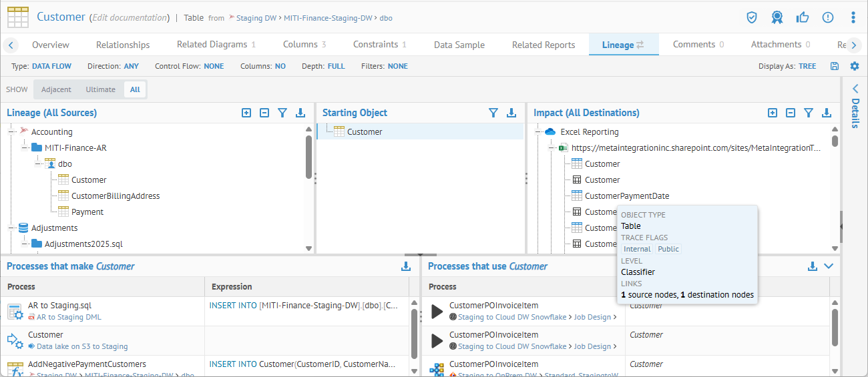Viewport: 868px width, 377px height.
Task: Filter the Starting Object panel
Action: 493,113
